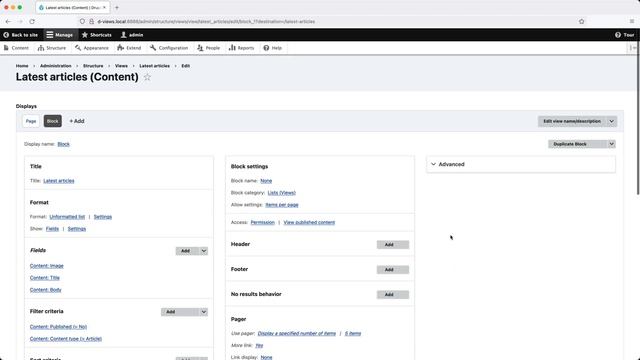Go to Administration breadcrumb
Viewport: 640px width, 360px height.
click(x=56, y=66)
